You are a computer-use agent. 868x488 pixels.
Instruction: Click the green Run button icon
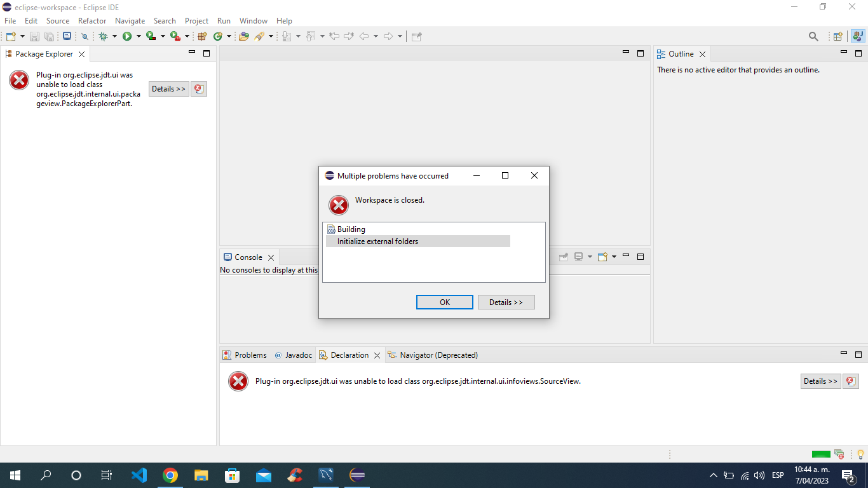coord(127,36)
